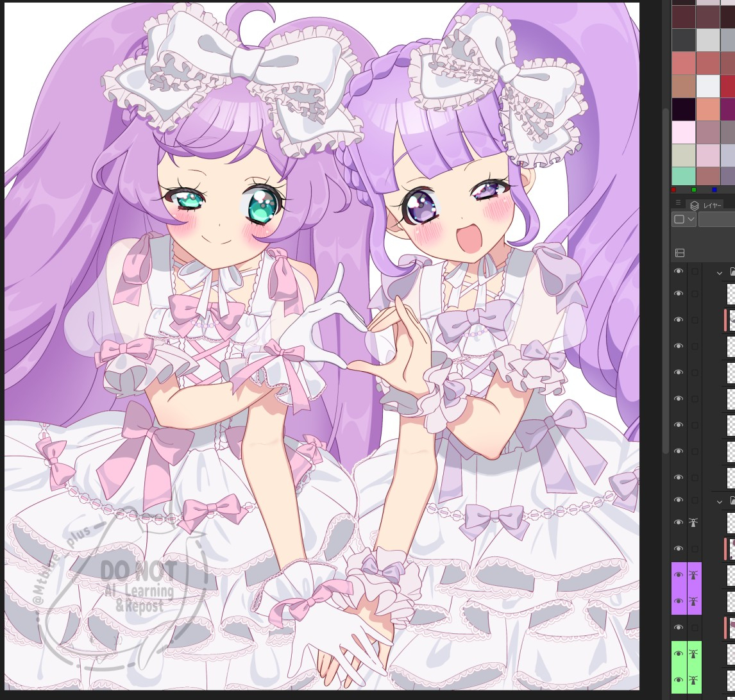Tick the empty checkbox beside the top folder's eye
This screenshot has height=700, width=735.
[x=694, y=272]
